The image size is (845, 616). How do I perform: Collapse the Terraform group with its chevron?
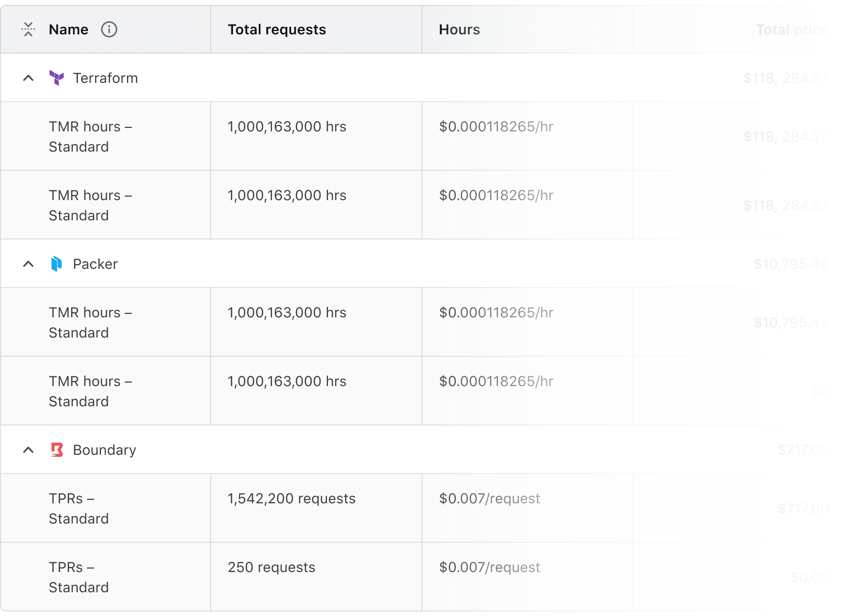[28, 78]
